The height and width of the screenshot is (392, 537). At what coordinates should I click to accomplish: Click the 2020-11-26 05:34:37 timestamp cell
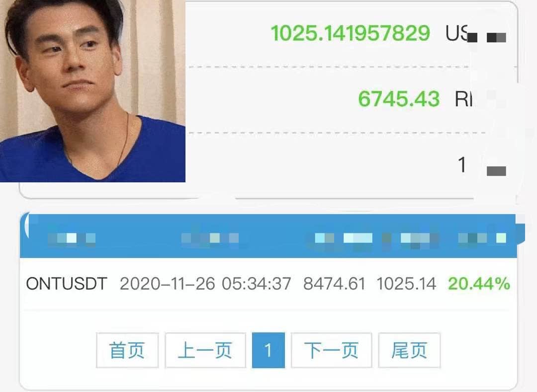point(205,284)
